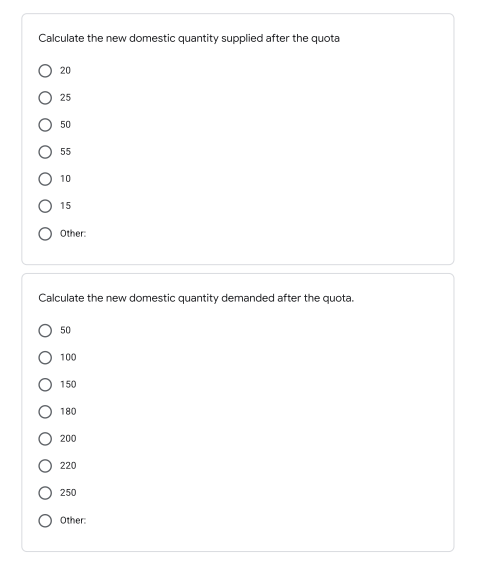Pick 180 for domestic quantity demanded

click(45, 412)
